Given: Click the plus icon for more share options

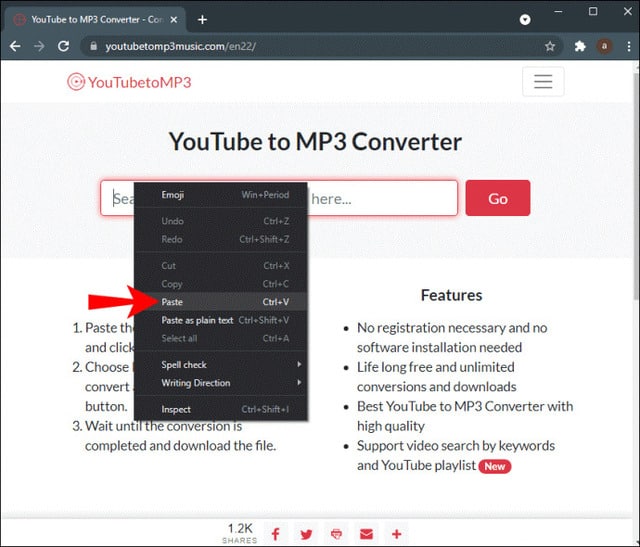Looking at the screenshot, I should (397, 534).
